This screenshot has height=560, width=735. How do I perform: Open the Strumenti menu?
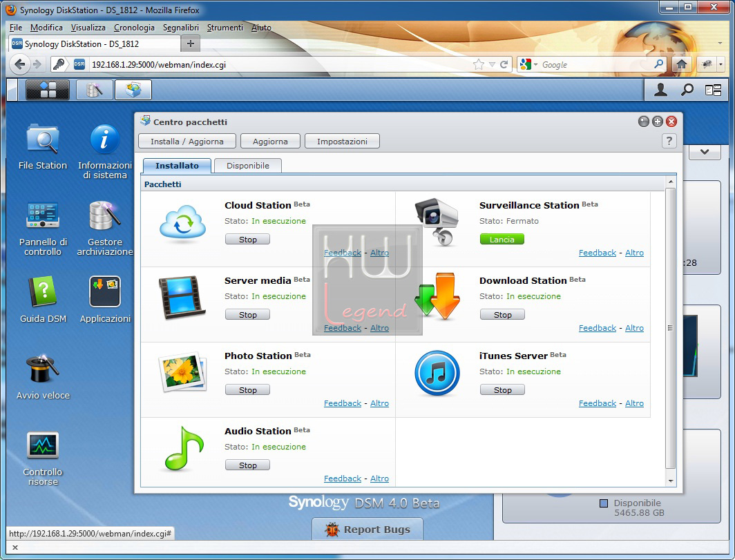(225, 28)
